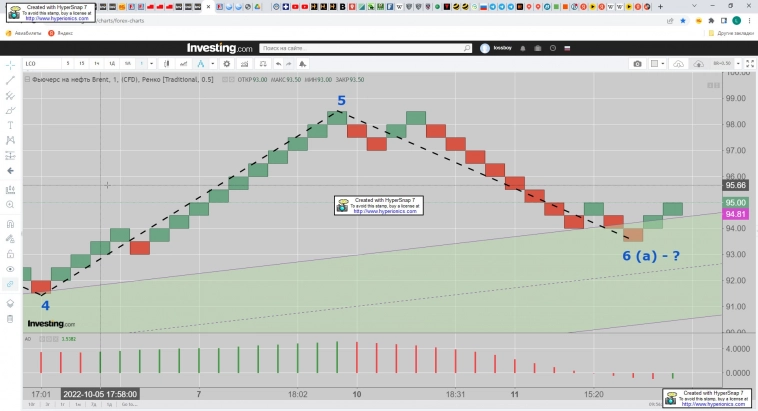
Task: Select the brush drawing tool
Action: coord(10,111)
